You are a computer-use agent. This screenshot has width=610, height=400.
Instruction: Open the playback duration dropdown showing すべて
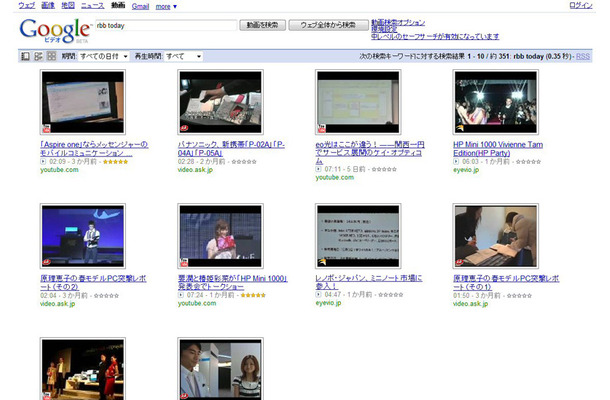coord(183,56)
